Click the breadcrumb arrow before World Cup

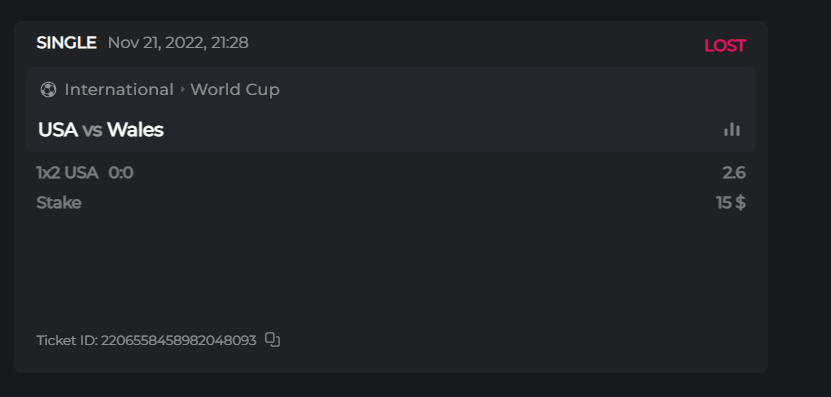tap(183, 90)
